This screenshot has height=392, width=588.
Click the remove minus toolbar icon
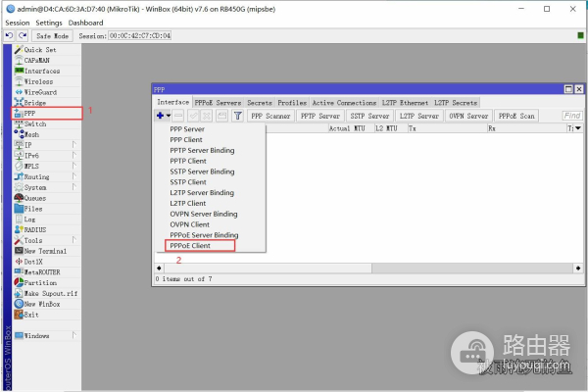[178, 116]
